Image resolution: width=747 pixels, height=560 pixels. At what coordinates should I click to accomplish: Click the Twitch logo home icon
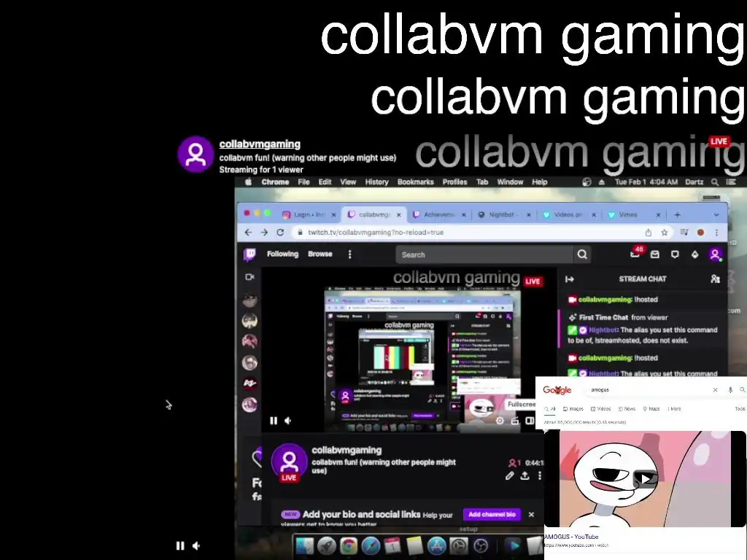click(249, 254)
